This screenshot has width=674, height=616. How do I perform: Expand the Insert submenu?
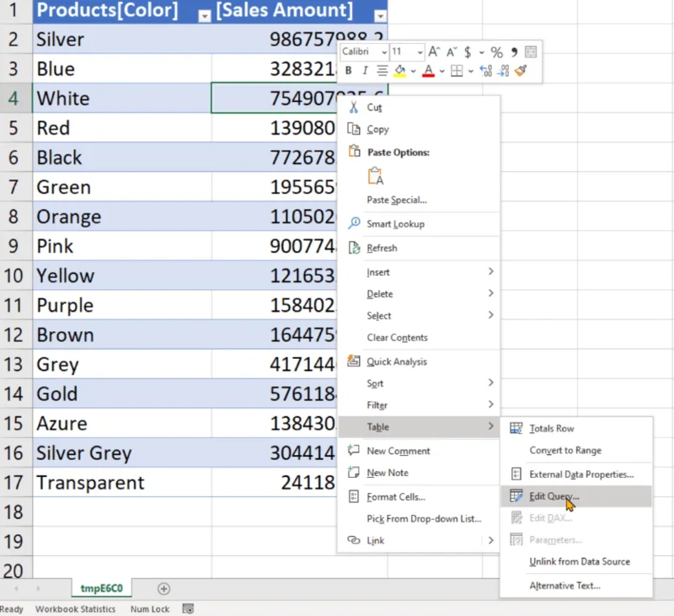419,272
